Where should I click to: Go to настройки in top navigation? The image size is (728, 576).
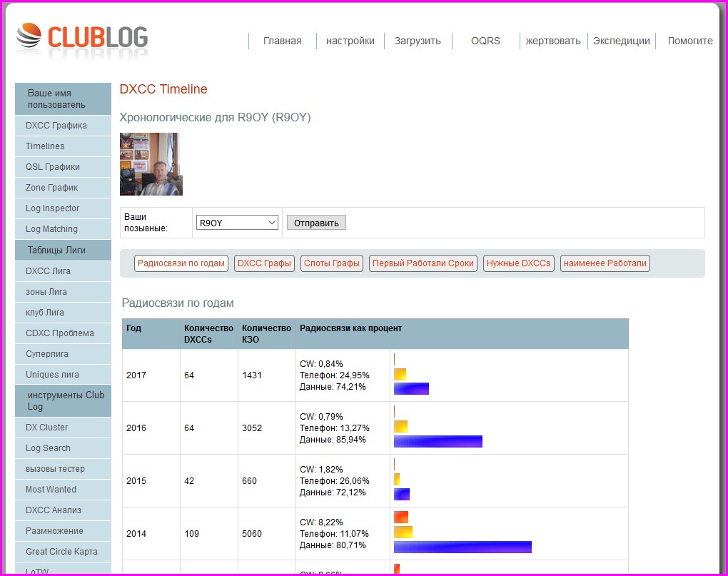coord(350,41)
